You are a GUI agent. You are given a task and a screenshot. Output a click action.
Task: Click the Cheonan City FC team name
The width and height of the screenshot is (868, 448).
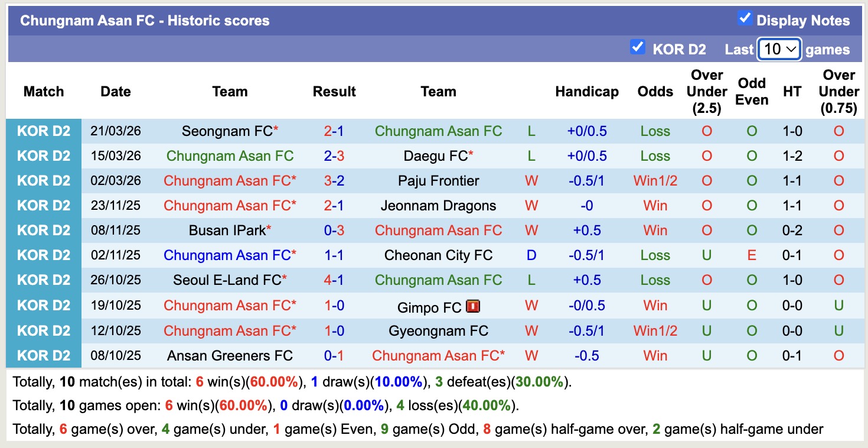[438, 255]
